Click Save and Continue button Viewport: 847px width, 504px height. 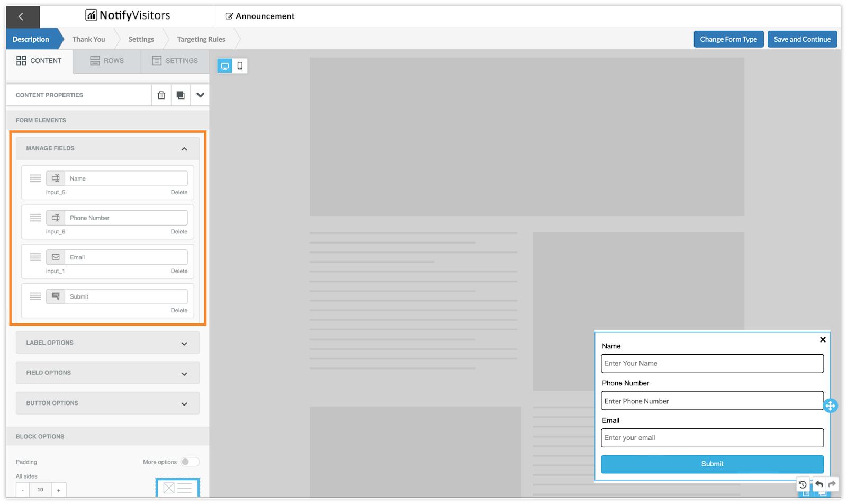pos(802,39)
